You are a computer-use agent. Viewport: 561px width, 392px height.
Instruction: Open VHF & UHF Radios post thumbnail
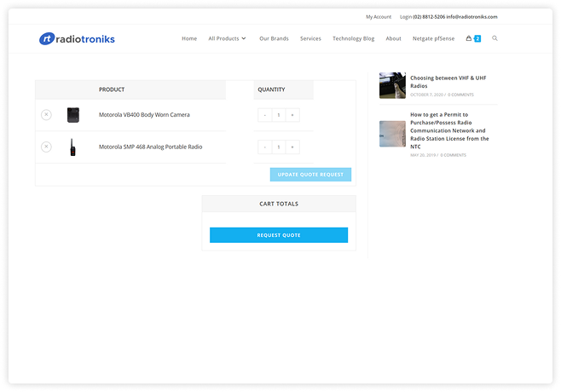pos(392,85)
